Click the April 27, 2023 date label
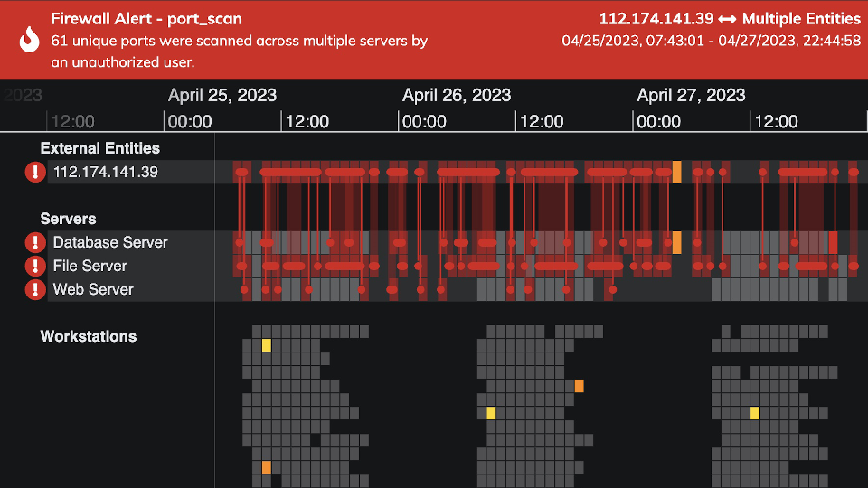 [691, 95]
